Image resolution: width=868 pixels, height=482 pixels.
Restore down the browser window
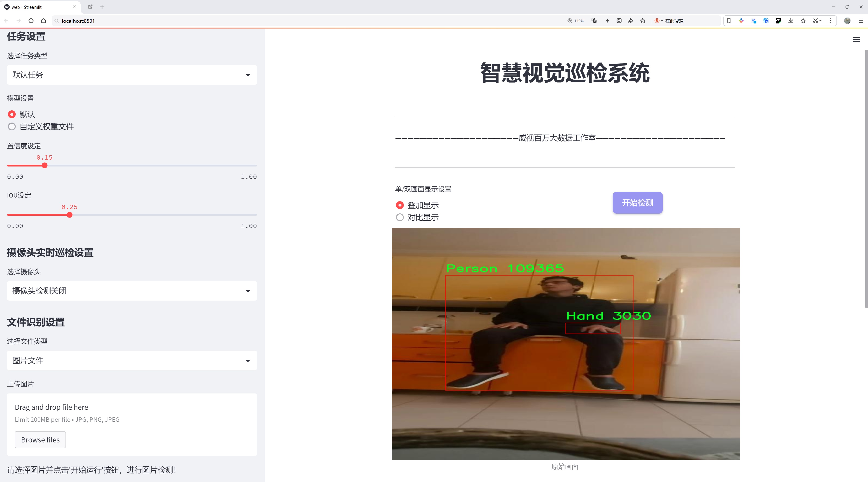pos(847,7)
